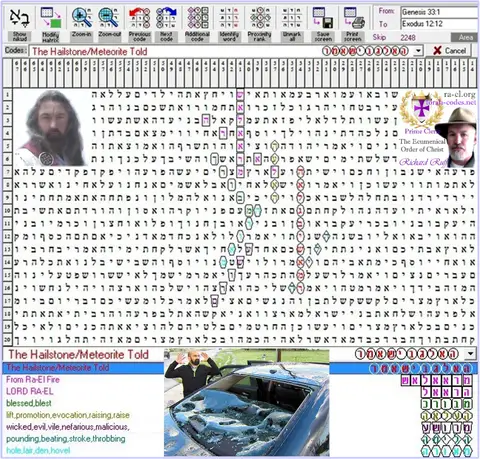This screenshot has width=480, height=459.
Task: Select the Identify word tool
Action: (x=229, y=18)
